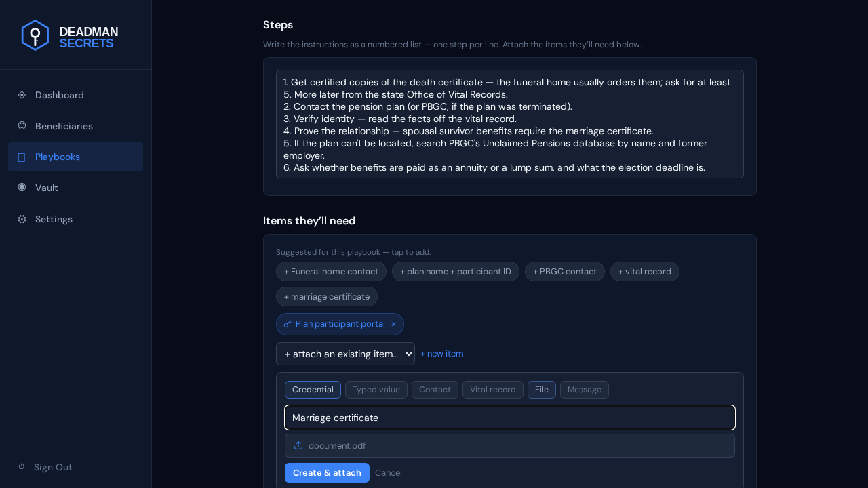Screen dimensions: 868x488
Task: Click the document.pdf file upload field
Action: (x=510, y=445)
